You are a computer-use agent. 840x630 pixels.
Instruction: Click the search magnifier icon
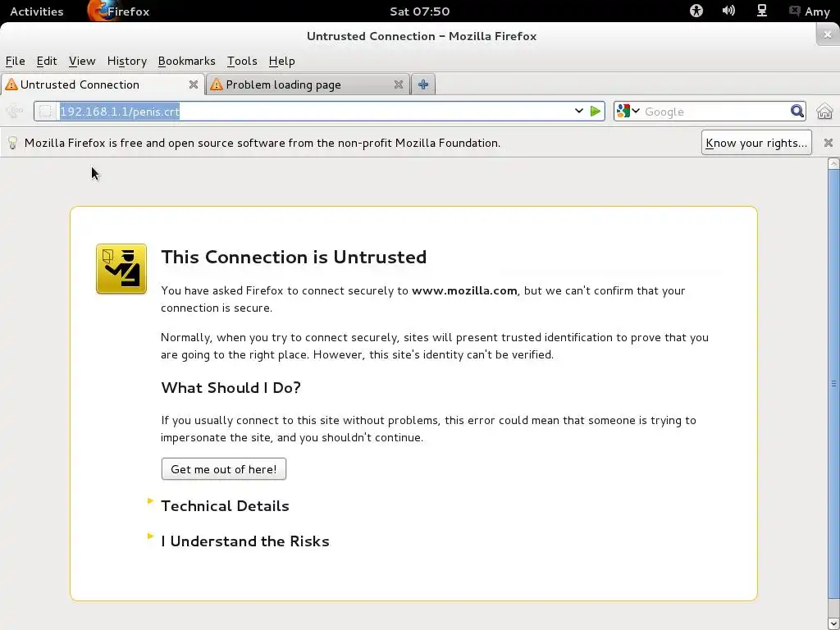click(x=797, y=111)
